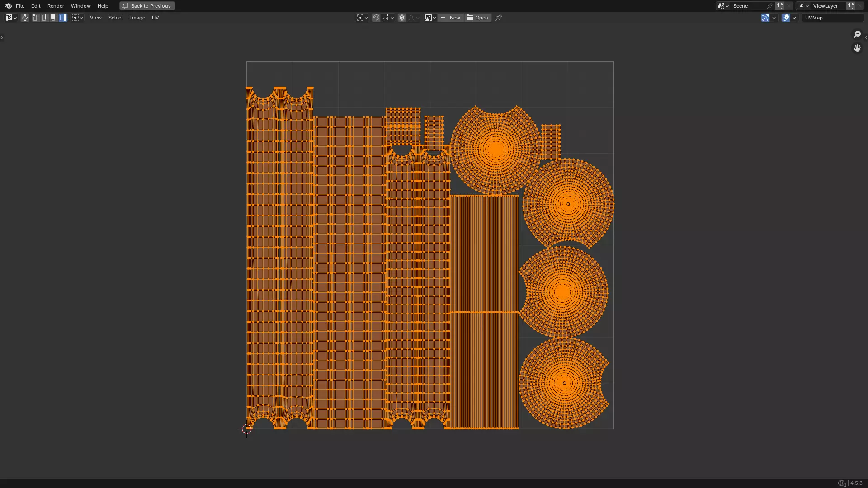This screenshot has width=868, height=488.
Task: Toggle the gizmo display icon
Action: click(765, 18)
